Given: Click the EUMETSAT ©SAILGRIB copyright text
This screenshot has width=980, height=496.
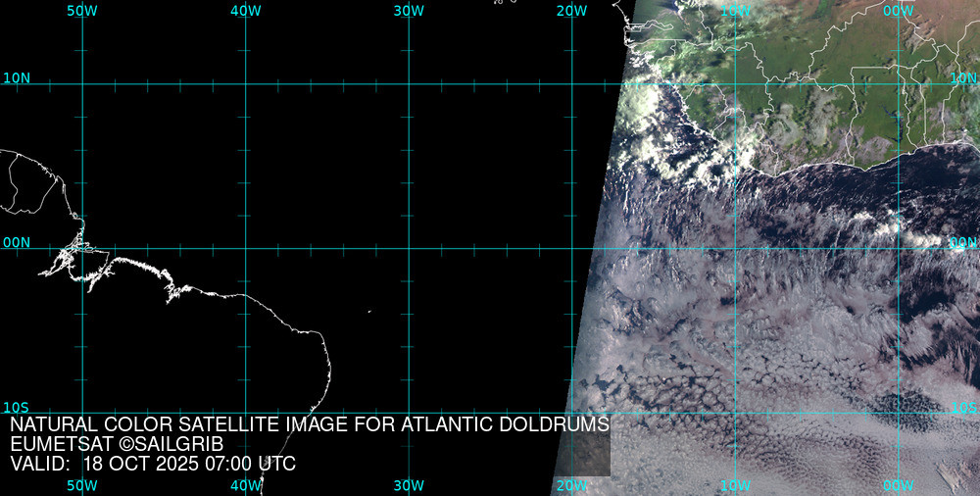Looking at the screenshot, I should point(117,445).
